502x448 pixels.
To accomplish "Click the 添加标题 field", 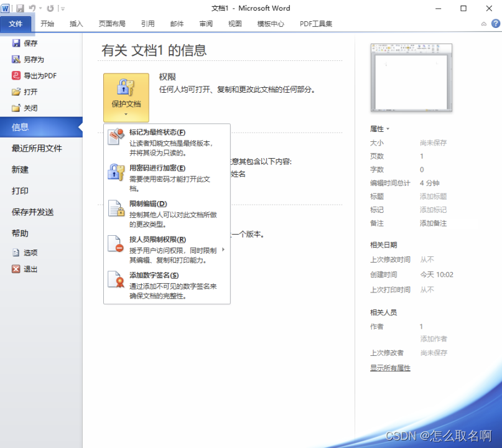I will pos(433,196).
